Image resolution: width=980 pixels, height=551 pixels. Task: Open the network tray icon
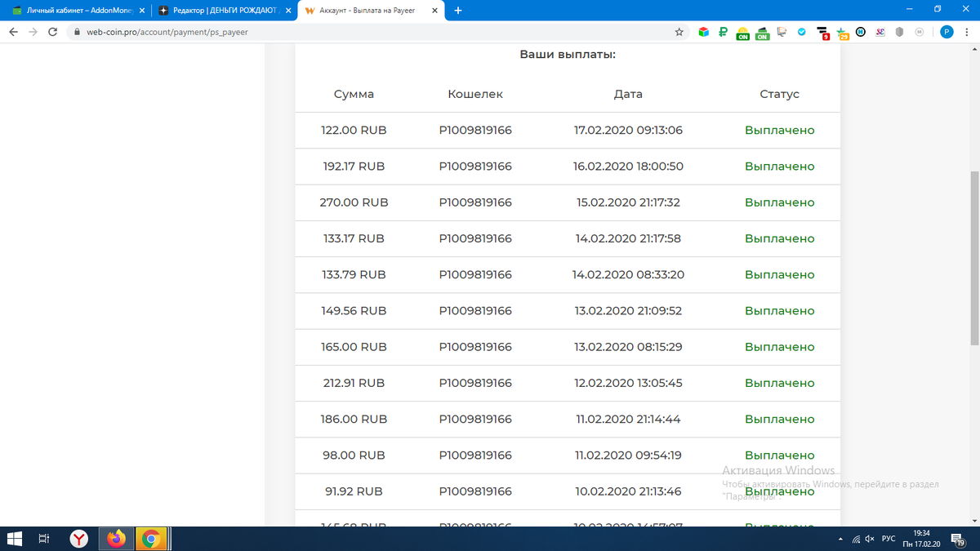coord(856,540)
